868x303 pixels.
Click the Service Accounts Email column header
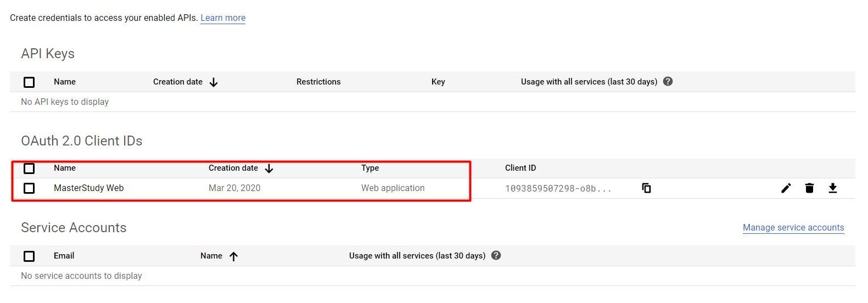click(64, 256)
